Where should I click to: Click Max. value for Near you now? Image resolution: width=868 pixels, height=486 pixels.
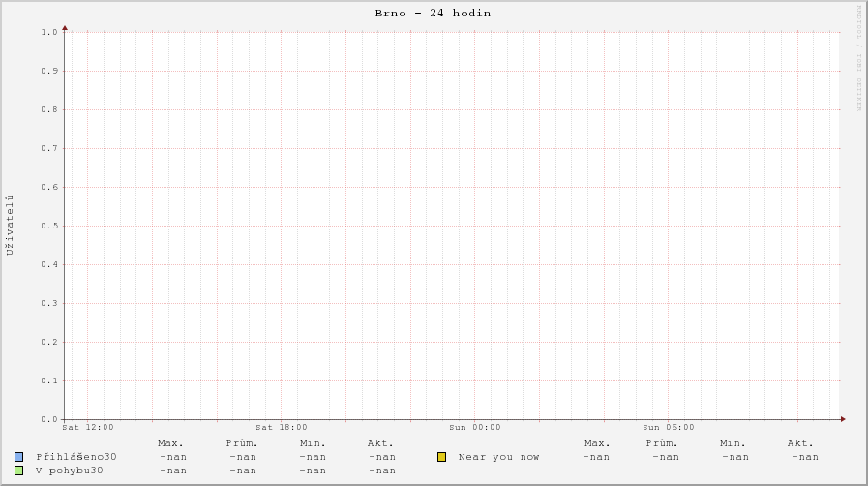[x=596, y=457]
